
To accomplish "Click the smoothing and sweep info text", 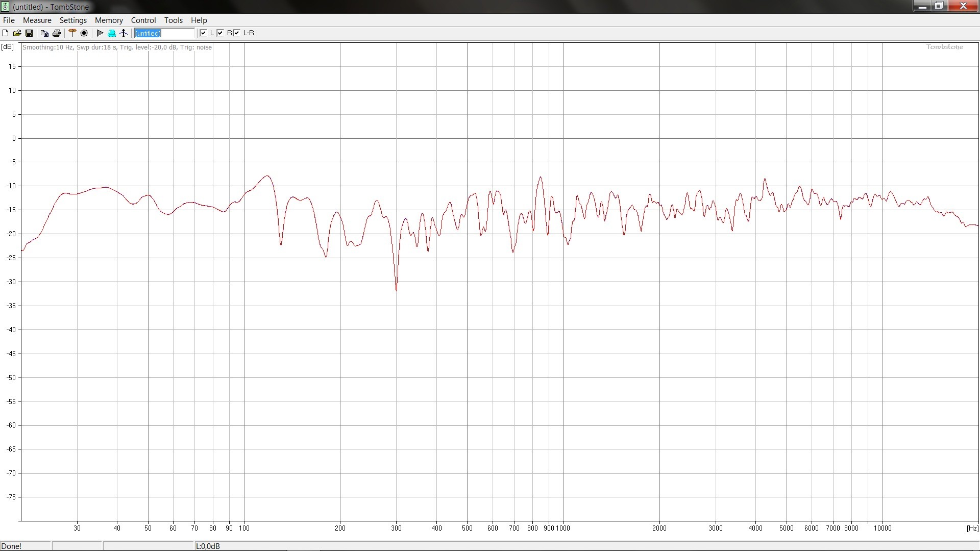I will tap(117, 47).
